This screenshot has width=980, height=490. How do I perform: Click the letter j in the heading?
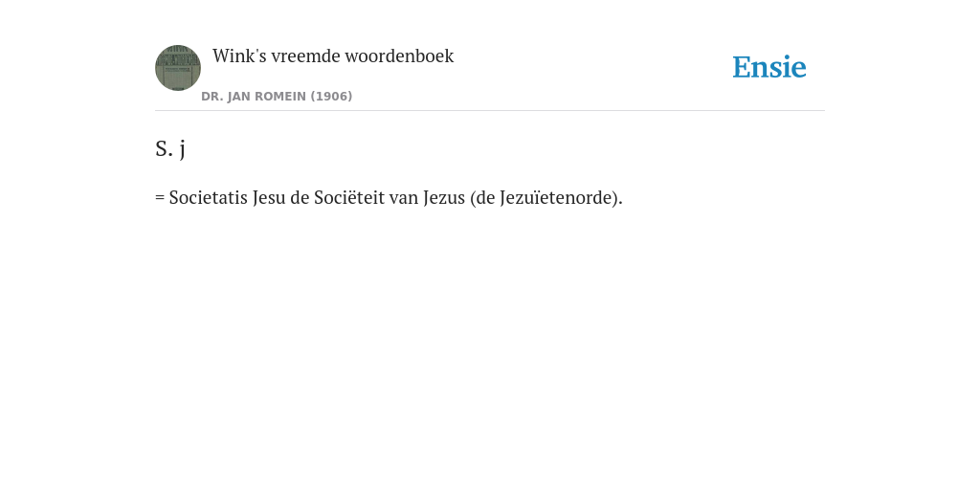click(x=182, y=150)
